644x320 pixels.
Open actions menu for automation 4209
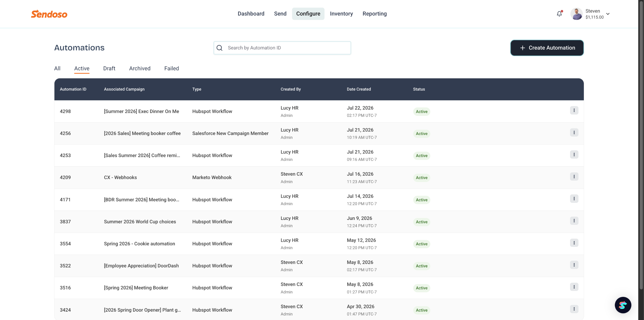coord(574,177)
